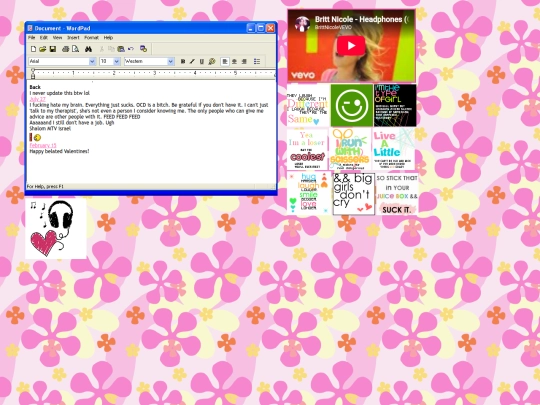This screenshot has height=405, width=540.
Task: Open Britt Nicole - Headphones video title
Action: (362, 19)
